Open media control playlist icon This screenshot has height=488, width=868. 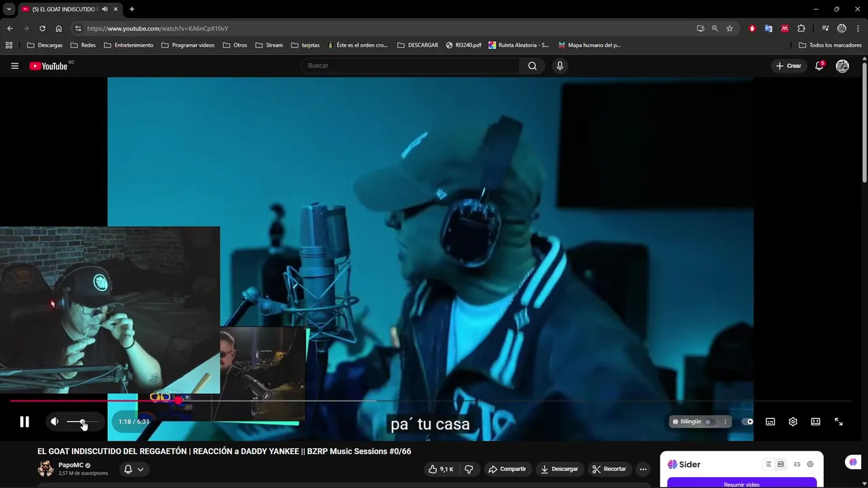pyautogui.click(x=825, y=28)
